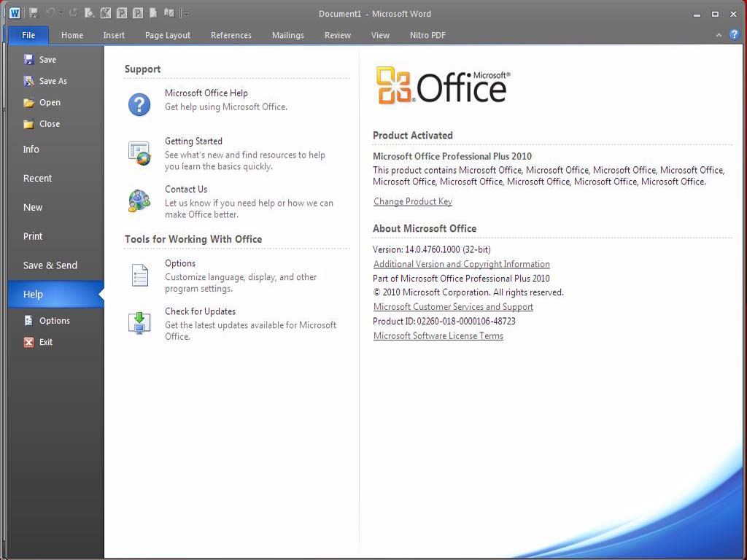Minimize the ribbon with the caret arrow
Viewport: 747px width, 560px height.
click(x=719, y=35)
